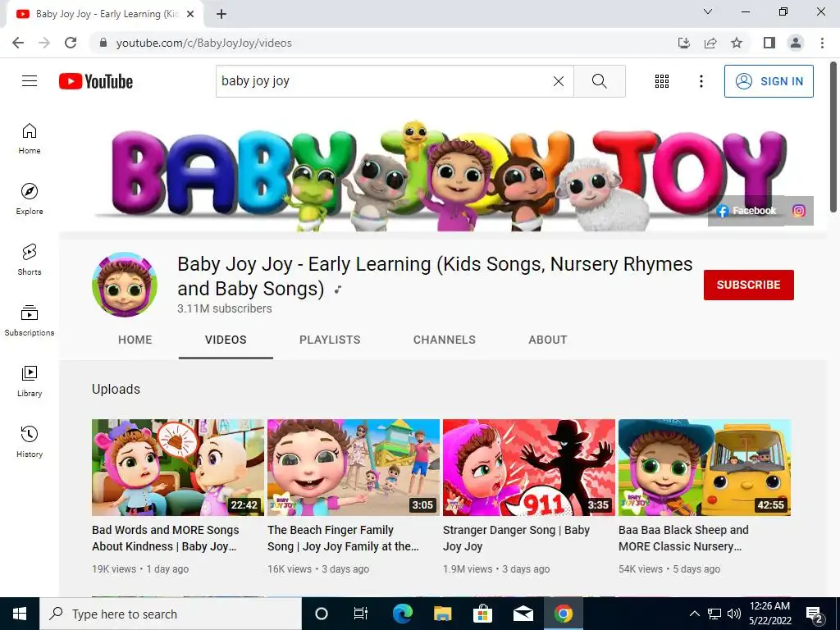The image size is (840, 630).
Task: Open the tab search chevron dropdown
Action: [708, 11]
